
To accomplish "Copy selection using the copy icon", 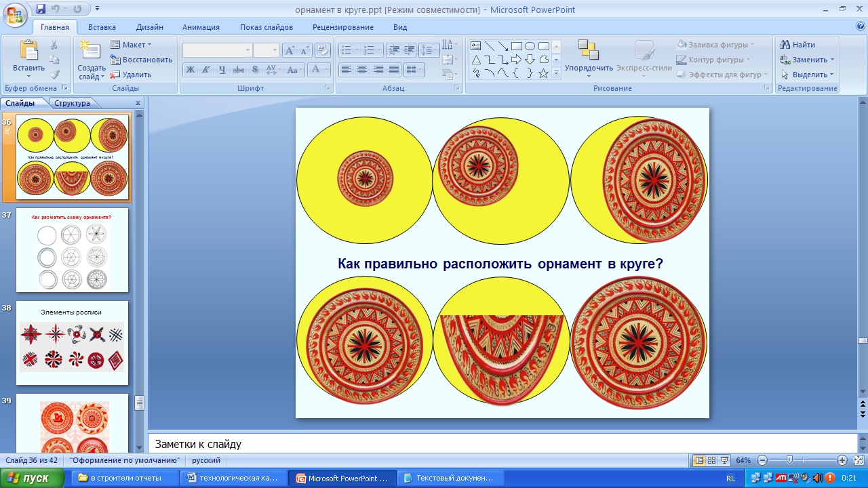I will 54,60.
